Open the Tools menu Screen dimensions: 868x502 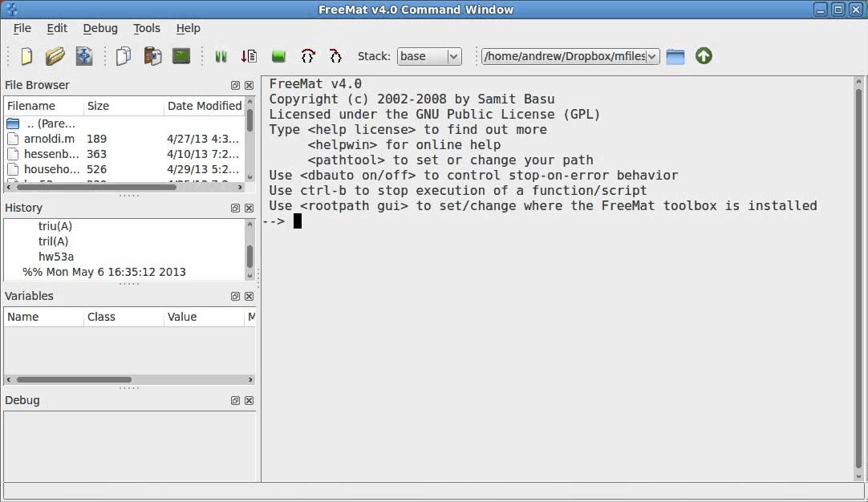[147, 28]
